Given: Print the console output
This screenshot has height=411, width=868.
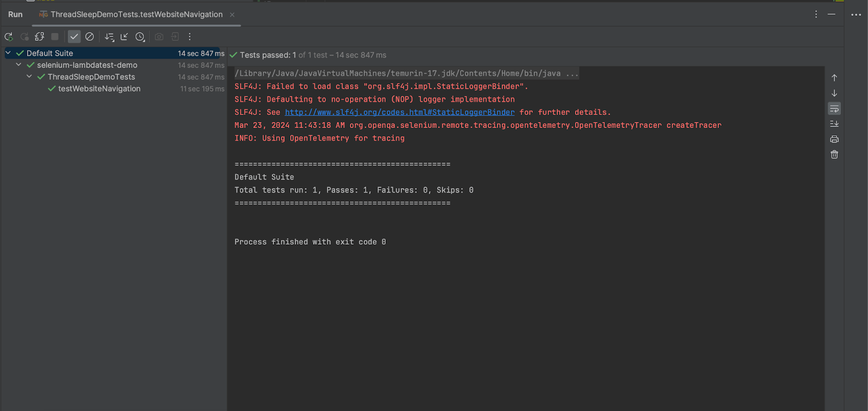Looking at the screenshot, I should click(x=834, y=139).
